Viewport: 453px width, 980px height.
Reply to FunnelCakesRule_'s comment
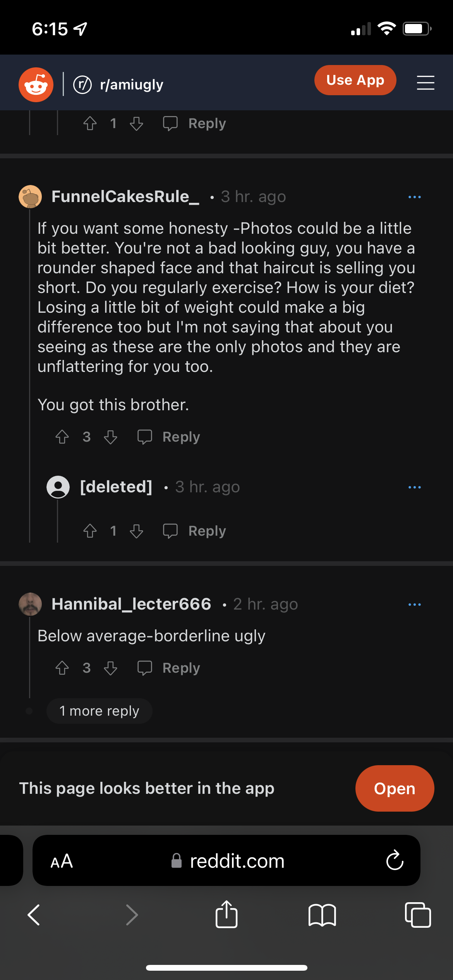tap(169, 437)
